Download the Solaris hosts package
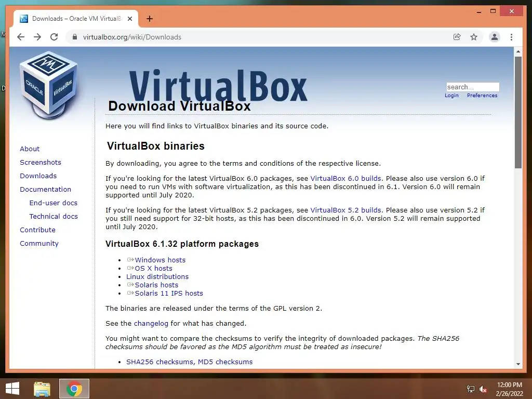 [156, 285]
